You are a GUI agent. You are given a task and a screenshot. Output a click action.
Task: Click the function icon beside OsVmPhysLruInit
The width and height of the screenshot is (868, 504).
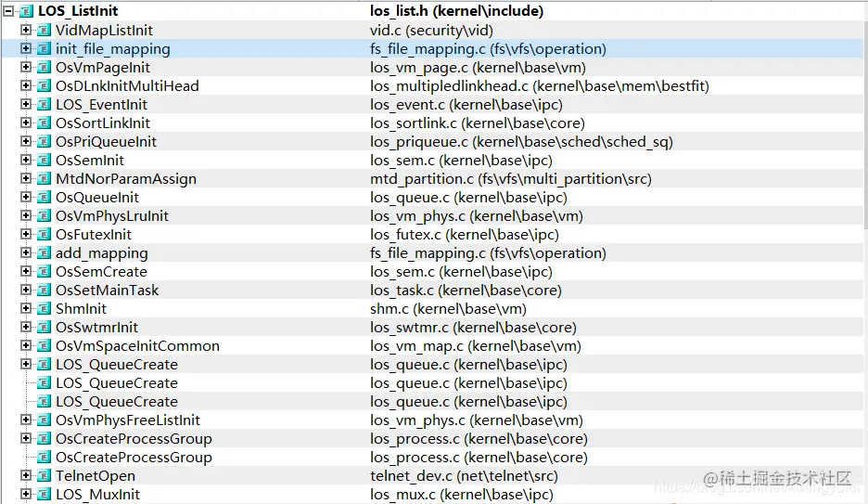[x=44, y=215]
